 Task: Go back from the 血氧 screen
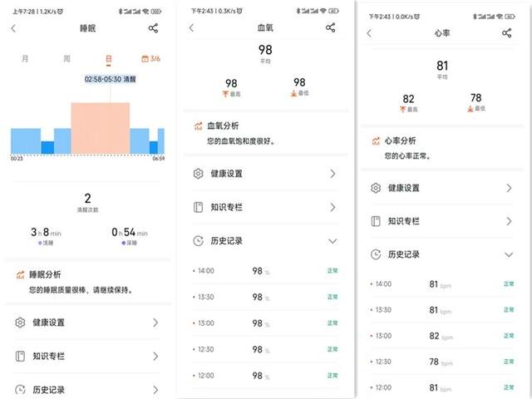coord(191,27)
